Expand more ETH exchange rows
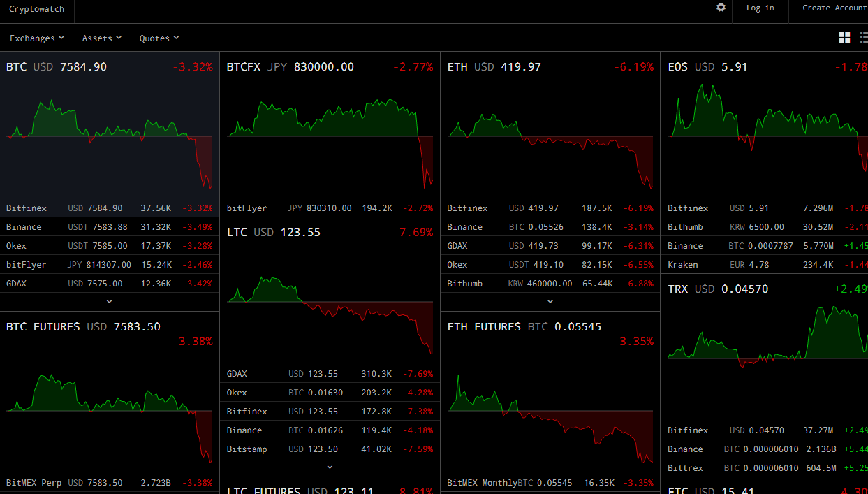868x494 pixels. pyautogui.click(x=550, y=301)
